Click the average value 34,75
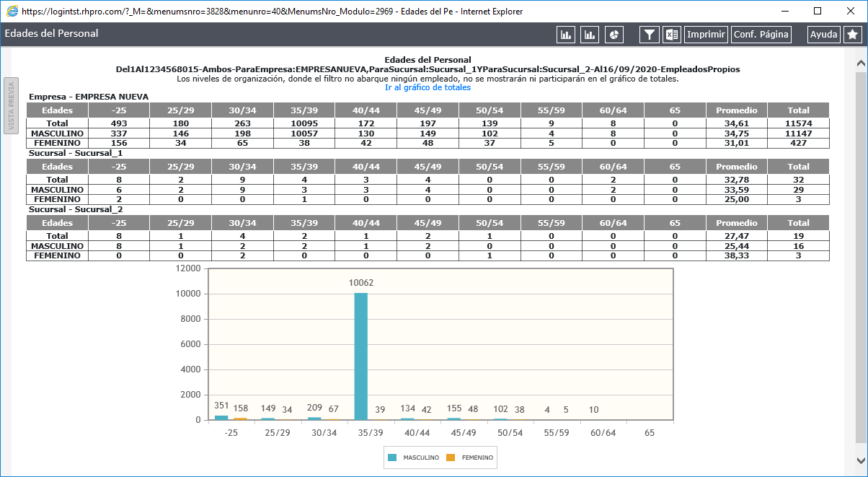Viewport: 868px width, 477px height. tap(737, 134)
